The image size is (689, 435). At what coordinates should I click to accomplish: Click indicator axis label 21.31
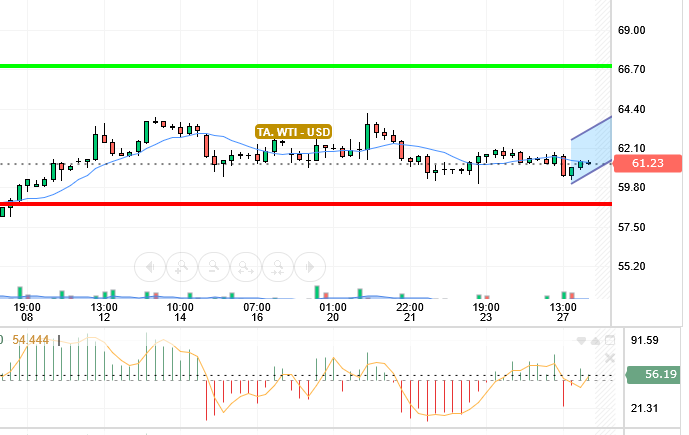point(645,409)
